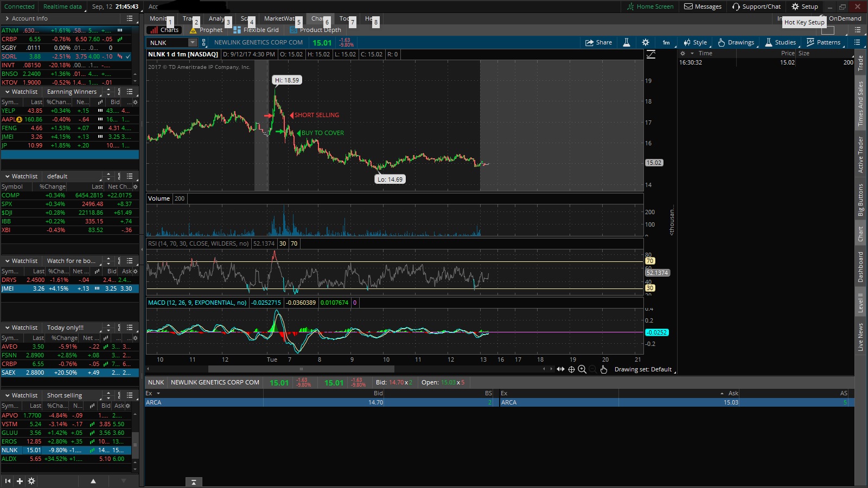
Task: Open chart settings gear icon
Action: pyautogui.click(x=645, y=42)
